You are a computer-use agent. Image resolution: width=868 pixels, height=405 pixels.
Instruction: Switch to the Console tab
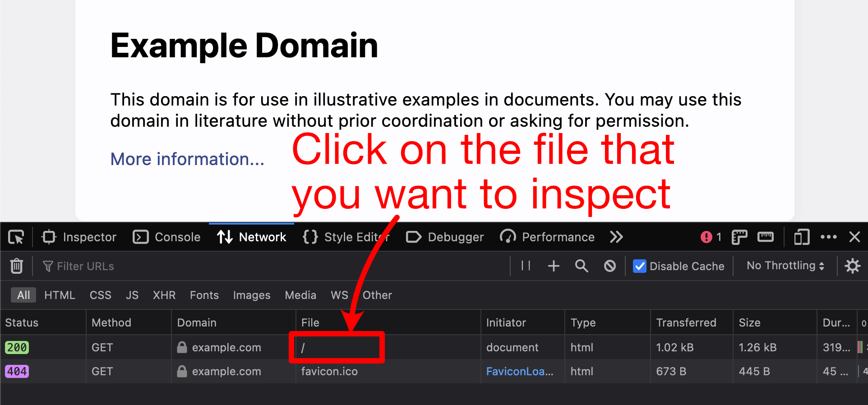167,237
